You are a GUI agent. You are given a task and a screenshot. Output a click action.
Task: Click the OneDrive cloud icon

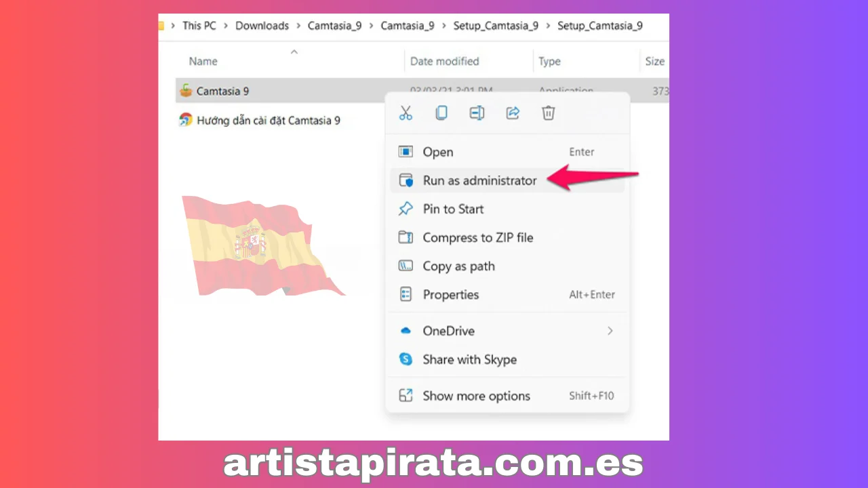pos(406,331)
